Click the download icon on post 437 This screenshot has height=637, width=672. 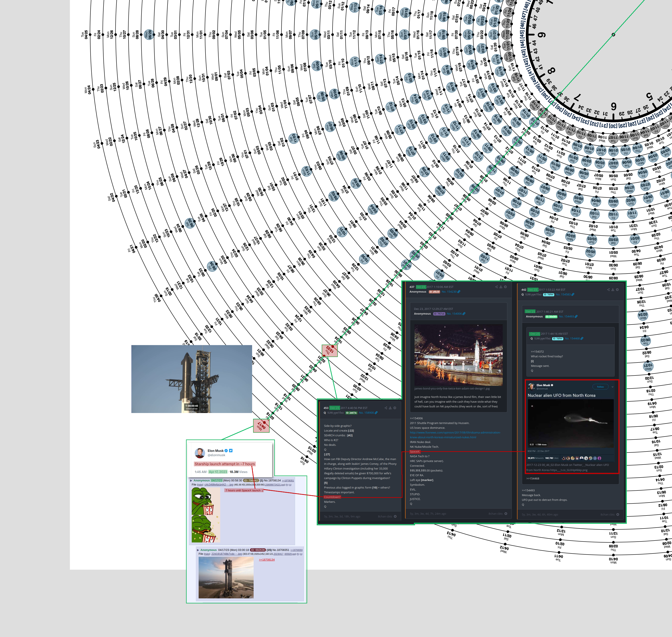501,287
